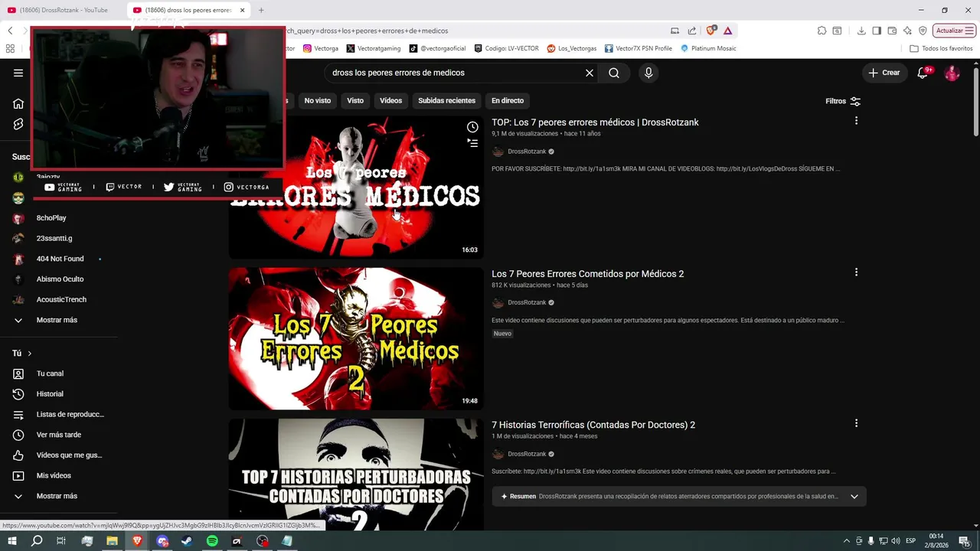
Task: Open the Windows Start menu
Action: 11,541
